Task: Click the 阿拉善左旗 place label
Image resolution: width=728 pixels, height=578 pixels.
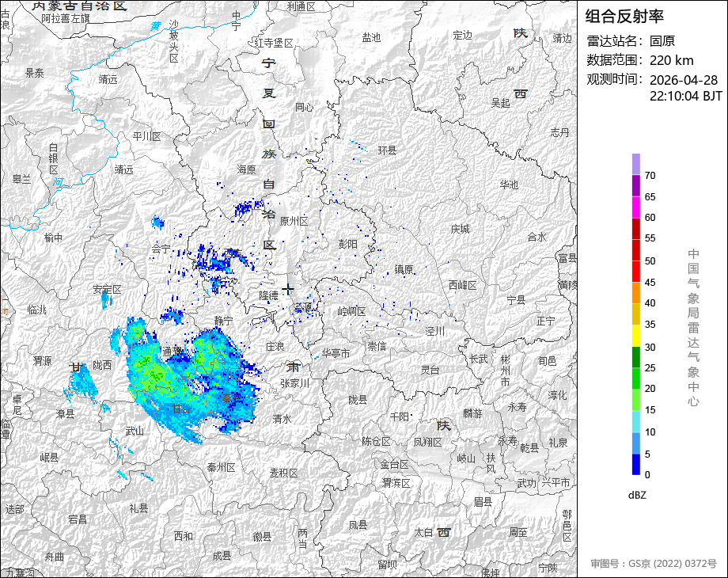Action: [66, 18]
